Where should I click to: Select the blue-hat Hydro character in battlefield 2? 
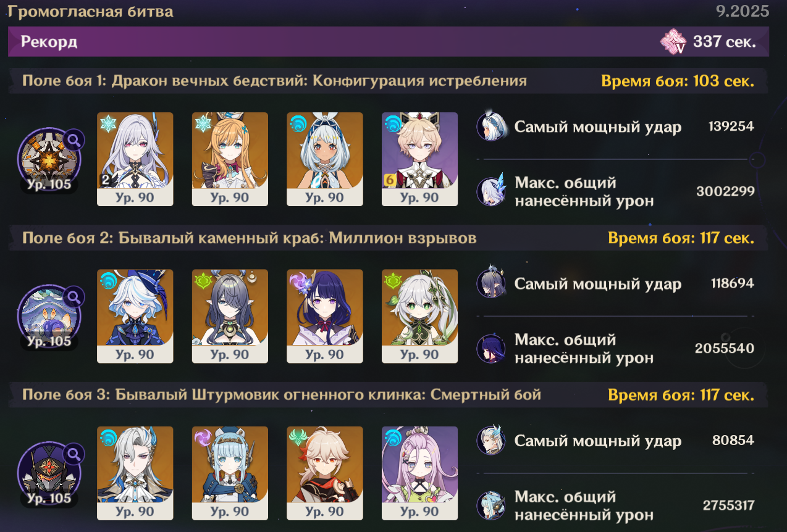(135, 316)
